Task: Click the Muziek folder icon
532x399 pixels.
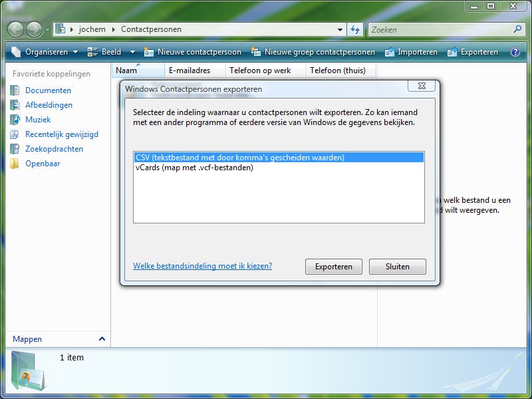Action: pos(15,120)
